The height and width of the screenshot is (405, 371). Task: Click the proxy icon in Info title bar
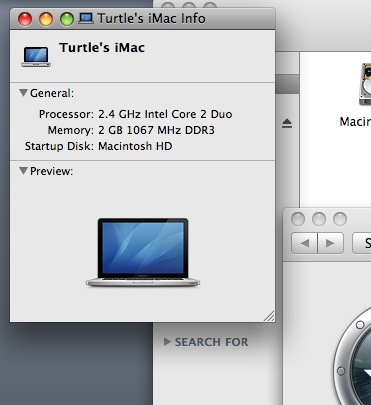point(86,18)
